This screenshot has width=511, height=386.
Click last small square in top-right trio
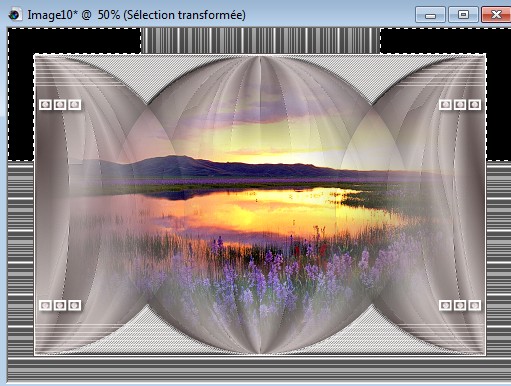point(474,105)
